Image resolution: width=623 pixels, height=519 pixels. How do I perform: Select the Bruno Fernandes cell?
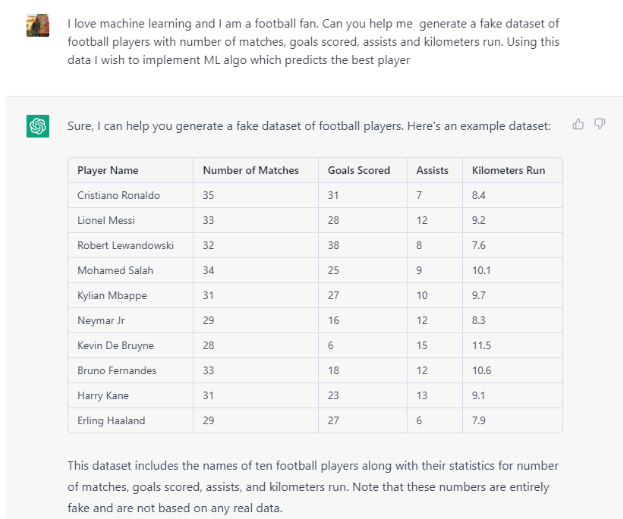coord(117,370)
